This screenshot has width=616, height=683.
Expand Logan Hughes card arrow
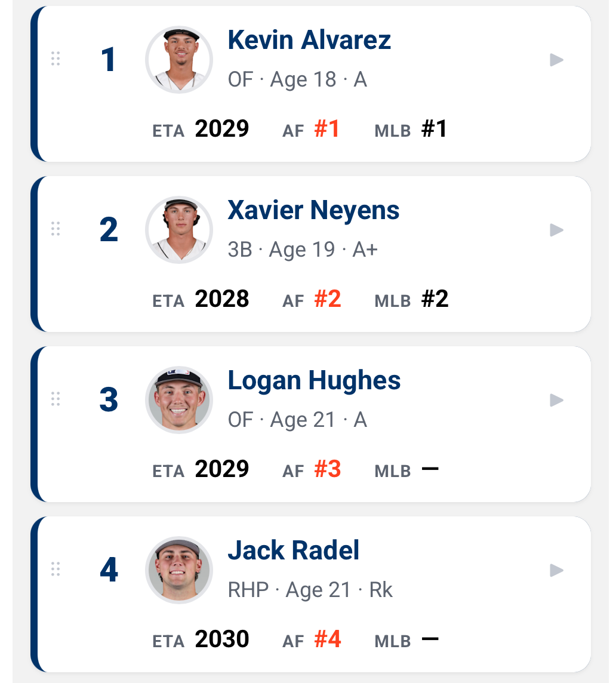[x=556, y=400]
